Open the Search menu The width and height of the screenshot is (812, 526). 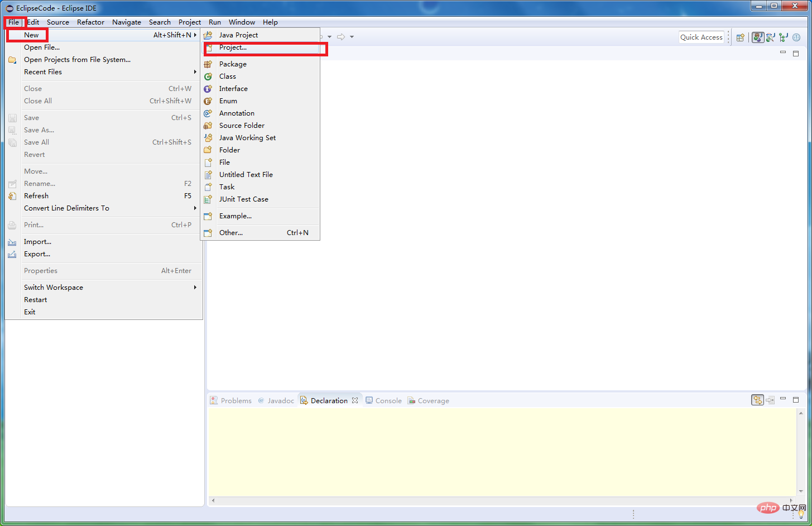point(160,22)
